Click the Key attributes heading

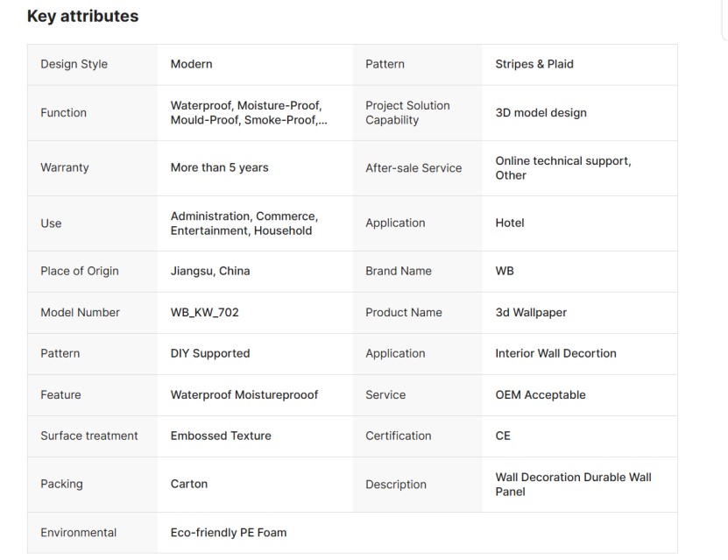click(82, 16)
